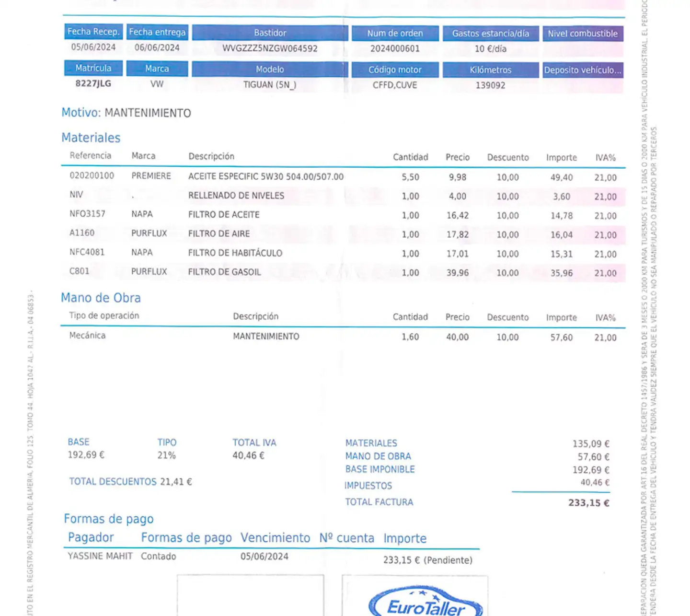690x616 pixels.
Task: Click the Bastidor header cell
Action: [270, 33]
